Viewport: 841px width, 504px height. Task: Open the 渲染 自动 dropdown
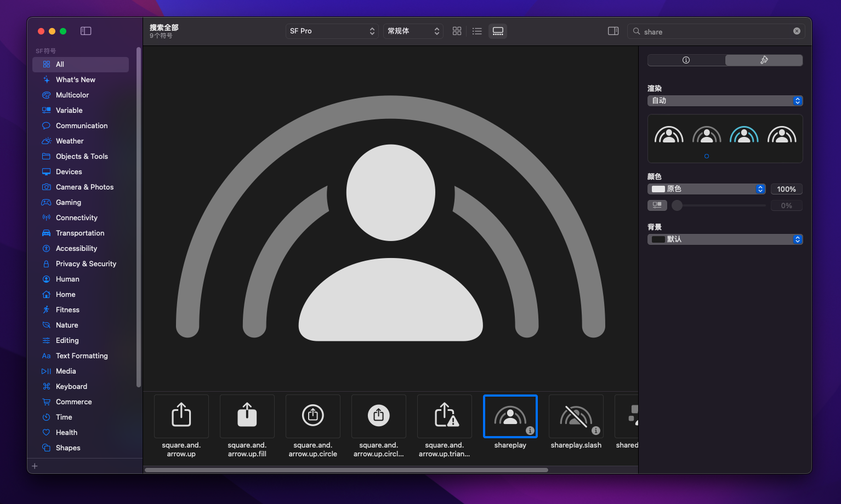(725, 101)
